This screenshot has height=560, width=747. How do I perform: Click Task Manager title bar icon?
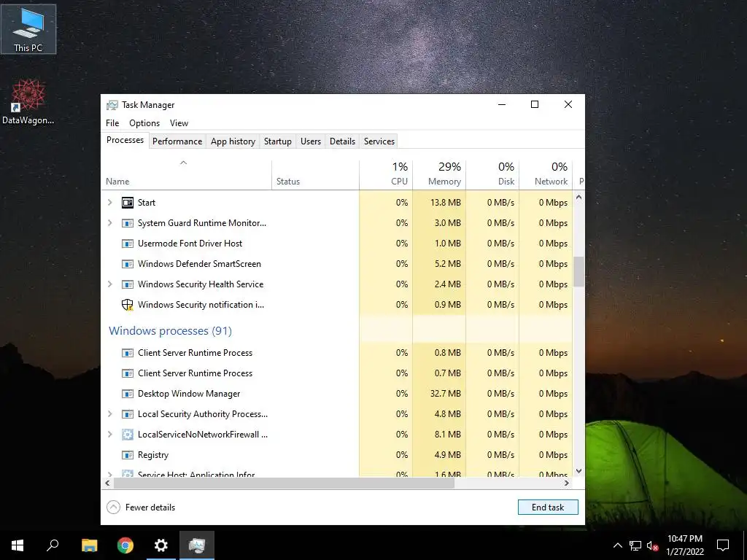pos(112,105)
